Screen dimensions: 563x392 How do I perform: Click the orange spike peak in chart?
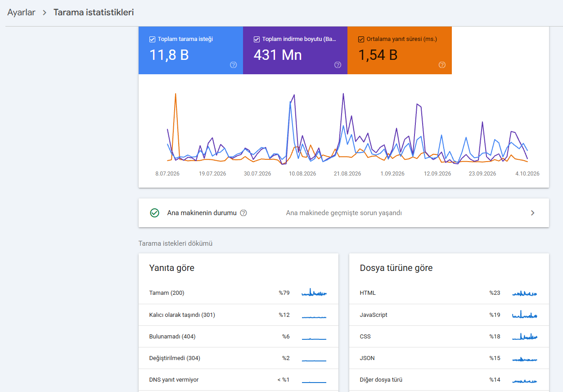176,94
